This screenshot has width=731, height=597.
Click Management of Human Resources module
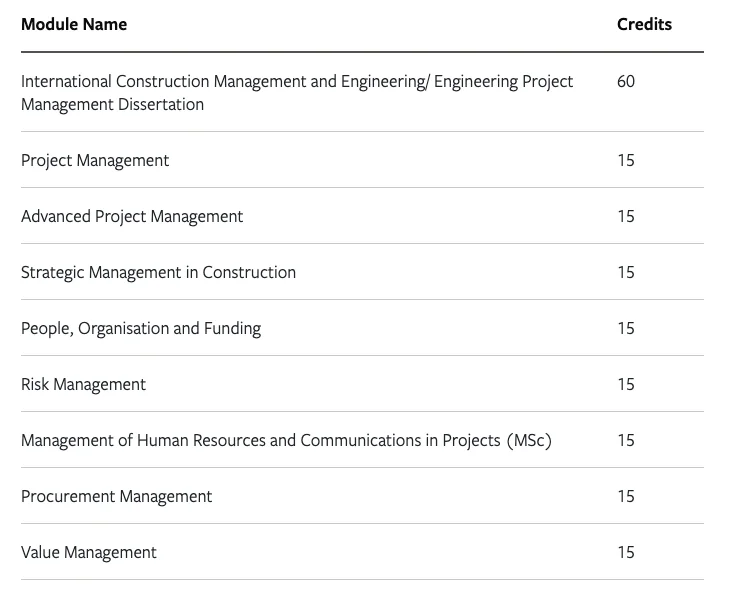coord(286,440)
